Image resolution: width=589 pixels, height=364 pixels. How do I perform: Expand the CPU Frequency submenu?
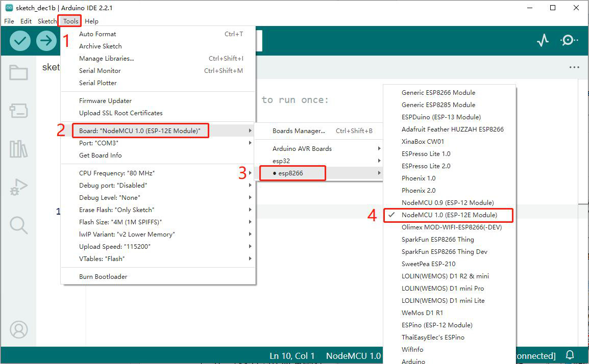coord(158,173)
